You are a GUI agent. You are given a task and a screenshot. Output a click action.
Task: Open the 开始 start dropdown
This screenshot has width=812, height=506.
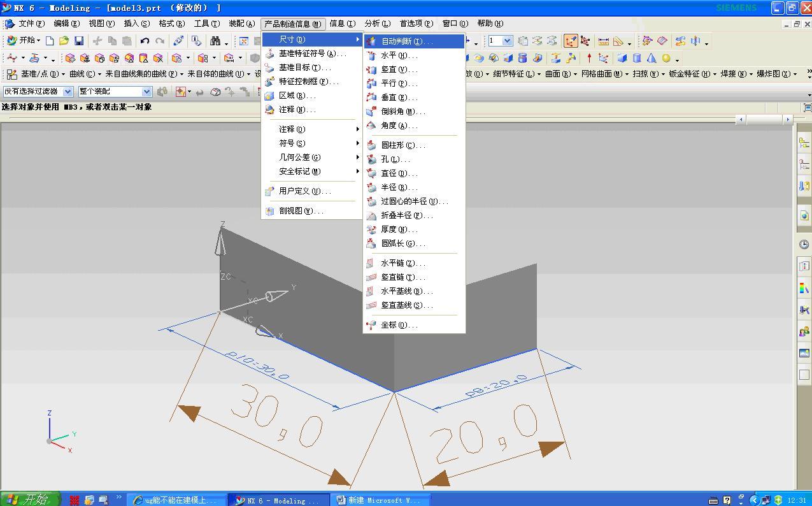coord(24,41)
